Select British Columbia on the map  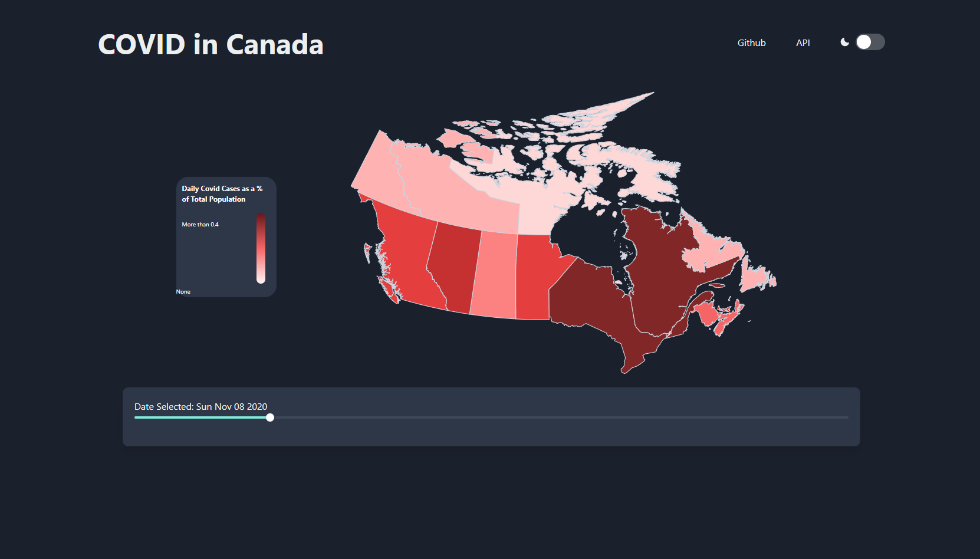coord(413,259)
